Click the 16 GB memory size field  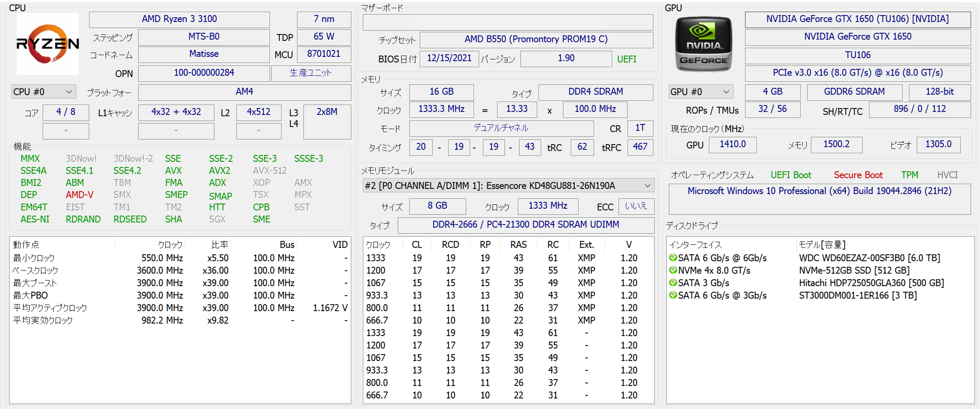(x=441, y=92)
